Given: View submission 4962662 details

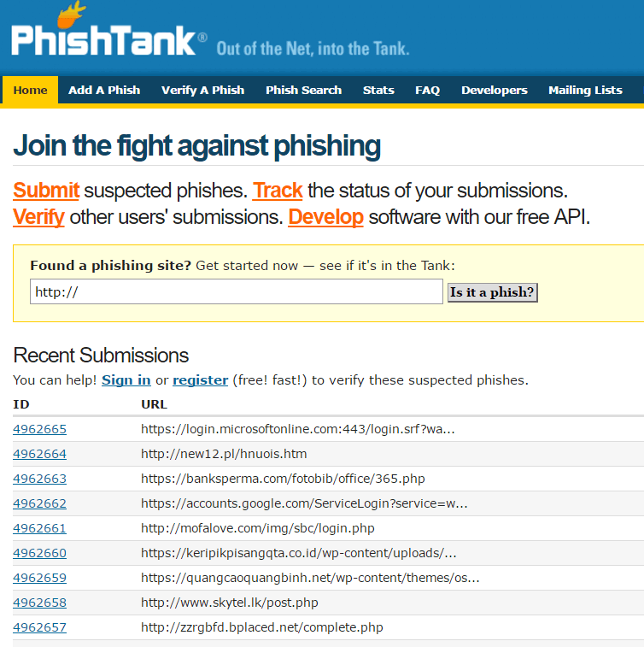Looking at the screenshot, I should [39, 503].
